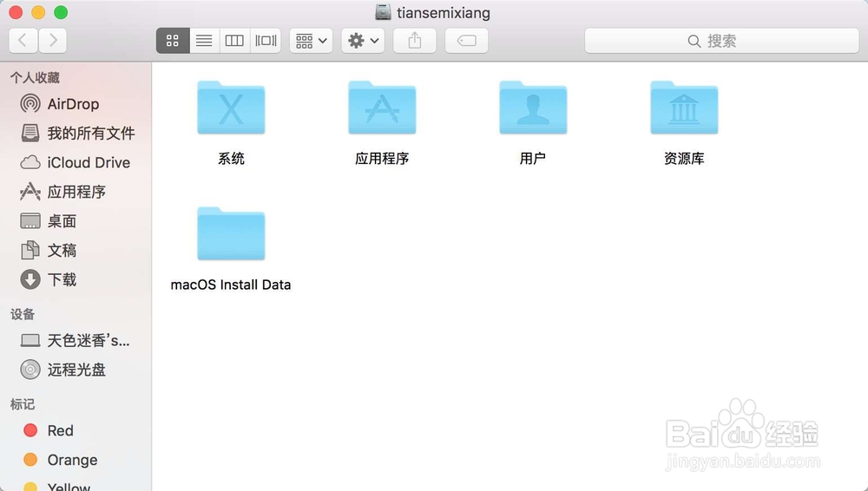Click the 设备 section header
This screenshot has width=868, height=491.
(x=23, y=314)
